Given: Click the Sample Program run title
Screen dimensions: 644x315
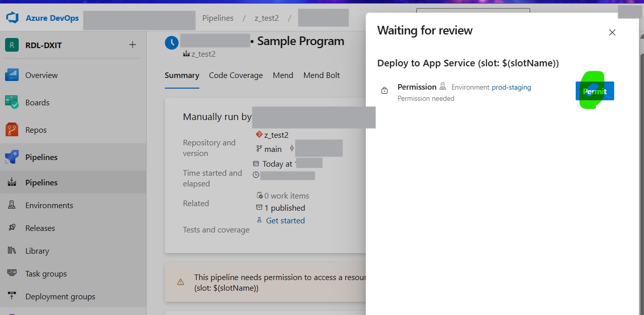Looking at the screenshot, I should coord(300,41).
